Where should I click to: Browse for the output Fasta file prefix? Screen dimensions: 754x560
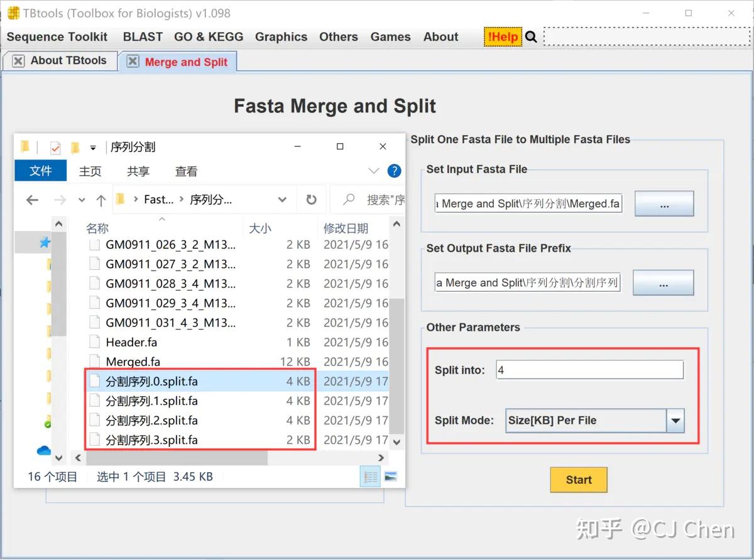point(664,283)
